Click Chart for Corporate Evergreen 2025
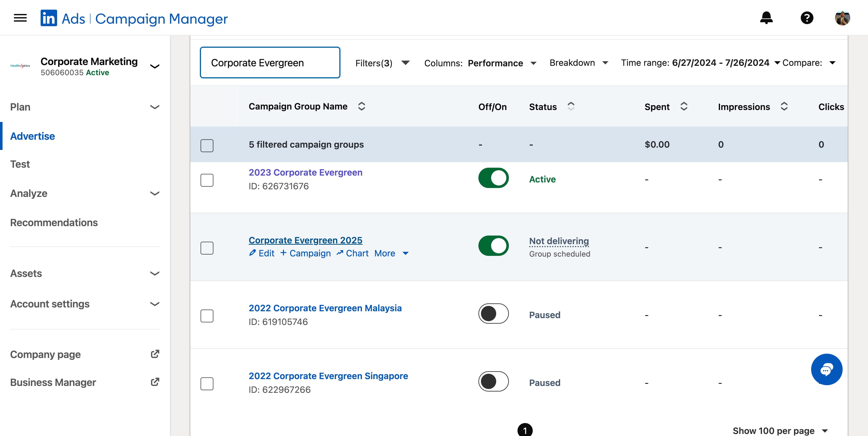868x436 pixels. 353,253
